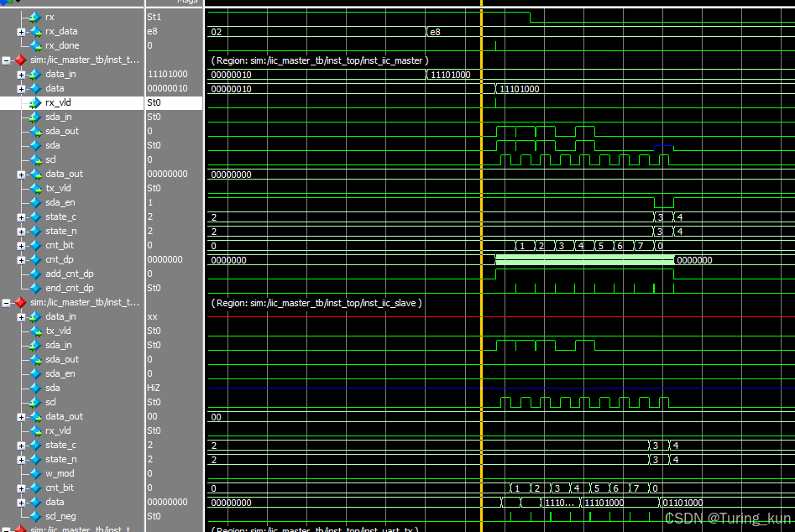The width and height of the screenshot is (795, 532).
Task: Click value 'HiZ' for slave sda
Action: point(153,388)
